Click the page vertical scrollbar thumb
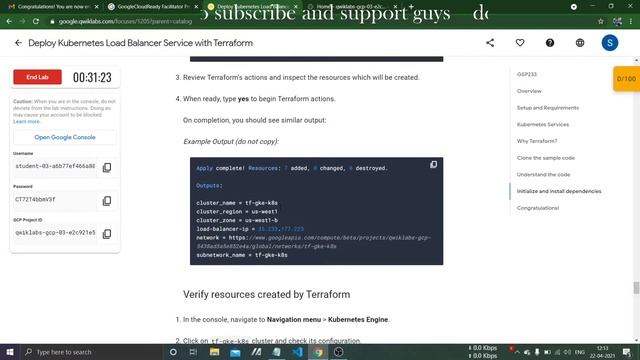This screenshot has width=640, height=360. [636, 288]
